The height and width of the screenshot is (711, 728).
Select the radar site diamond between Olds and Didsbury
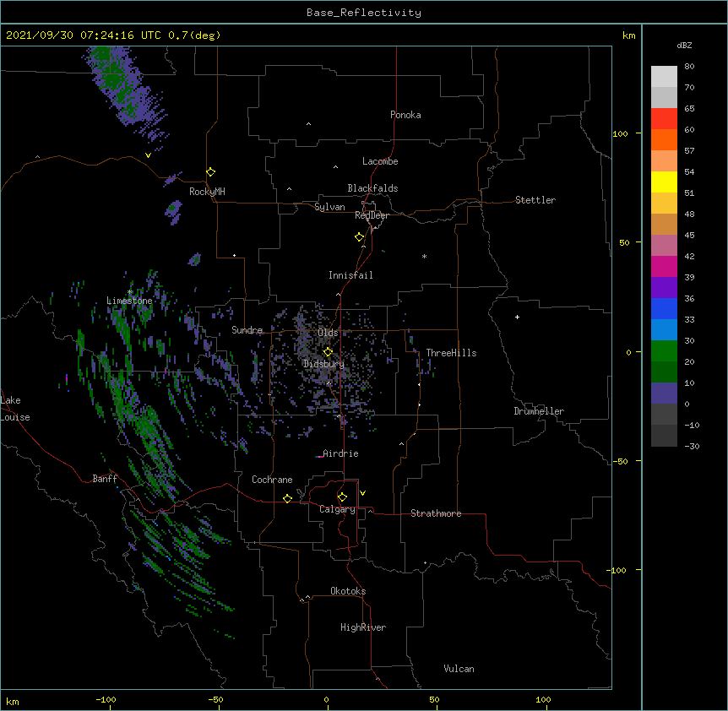tap(328, 352)
